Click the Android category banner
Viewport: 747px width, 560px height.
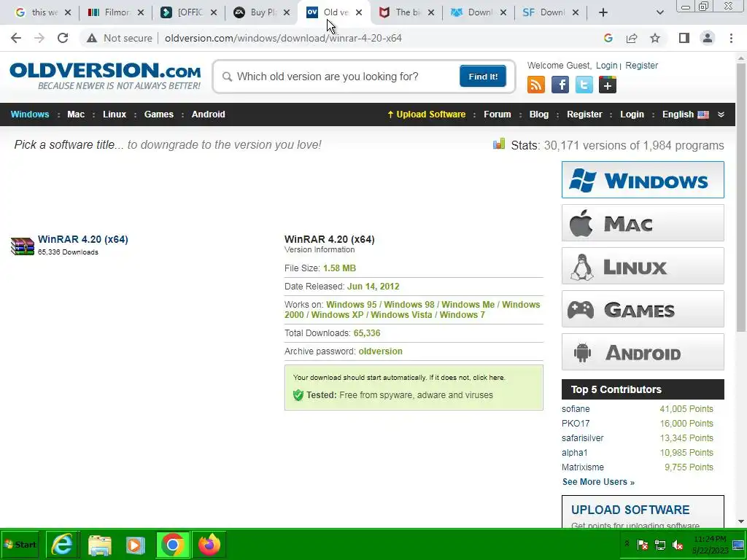click(x=643, y=352)
